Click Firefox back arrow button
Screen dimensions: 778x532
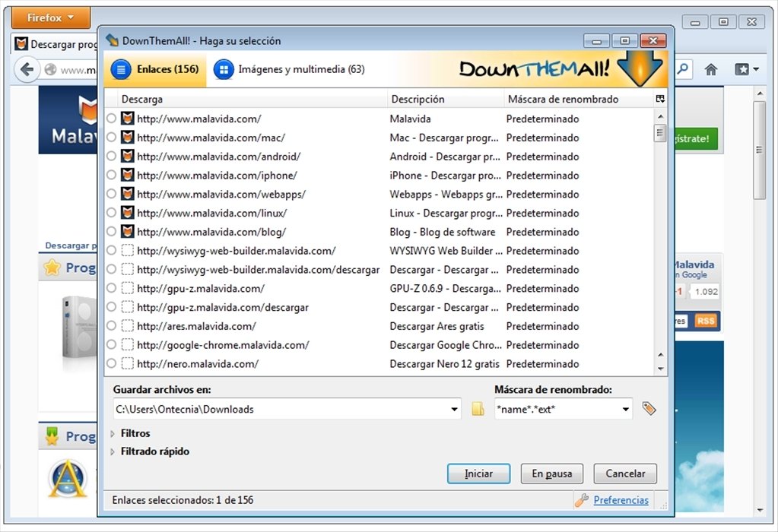[27, 69]
